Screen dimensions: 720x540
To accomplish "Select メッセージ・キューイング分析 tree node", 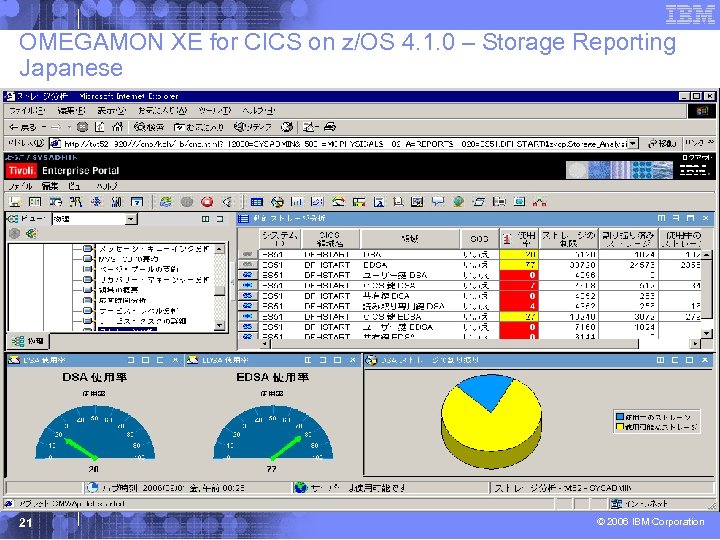I will [x=154, y=249].
